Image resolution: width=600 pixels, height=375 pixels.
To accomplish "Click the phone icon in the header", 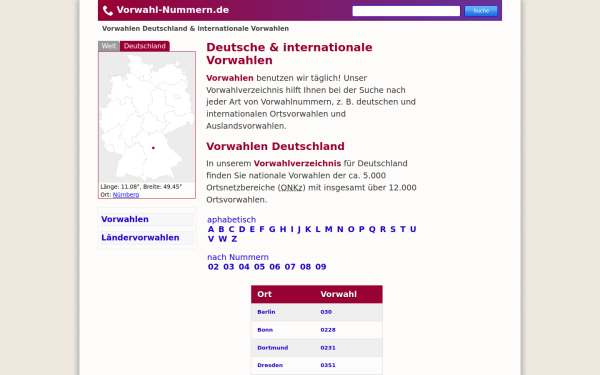I will [108, 10].
